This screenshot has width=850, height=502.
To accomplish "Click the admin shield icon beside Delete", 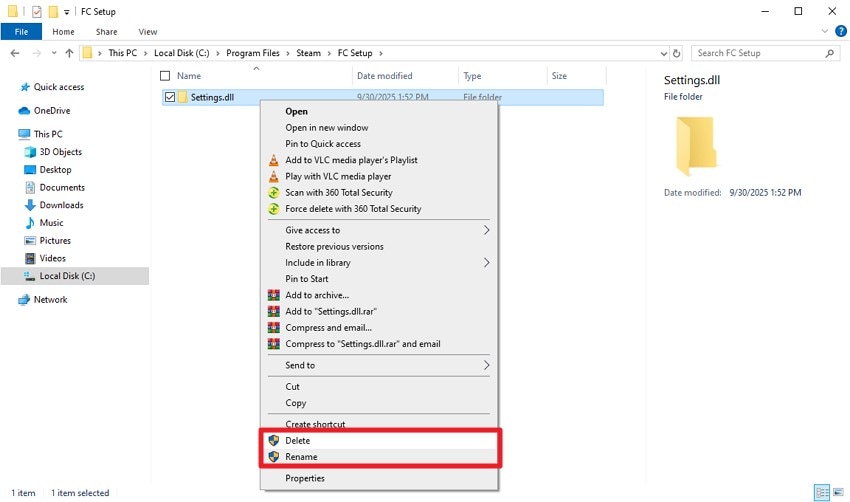I will (274, 440).
